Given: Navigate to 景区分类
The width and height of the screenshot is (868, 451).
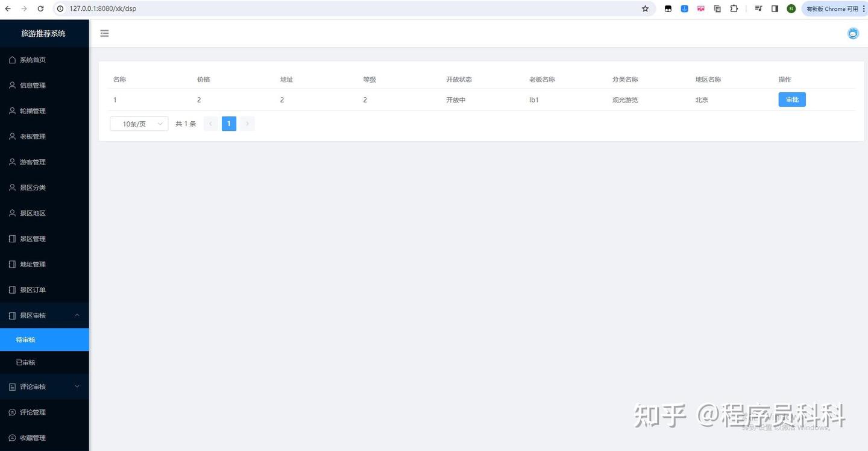Looking at the screenshot, I should (45, 188).
